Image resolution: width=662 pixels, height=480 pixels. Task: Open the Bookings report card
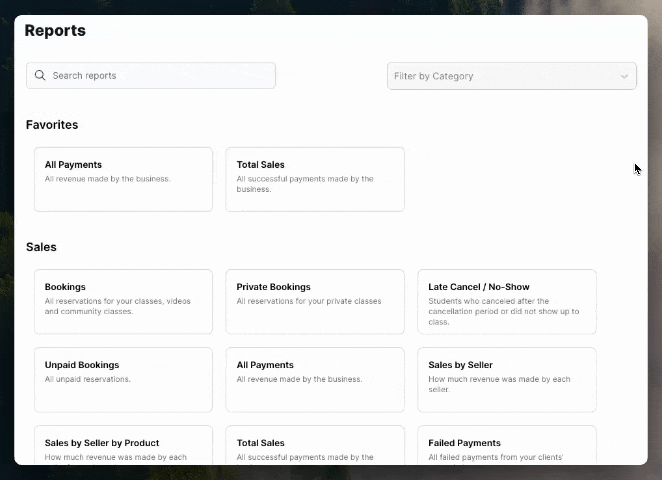(123, 301)
